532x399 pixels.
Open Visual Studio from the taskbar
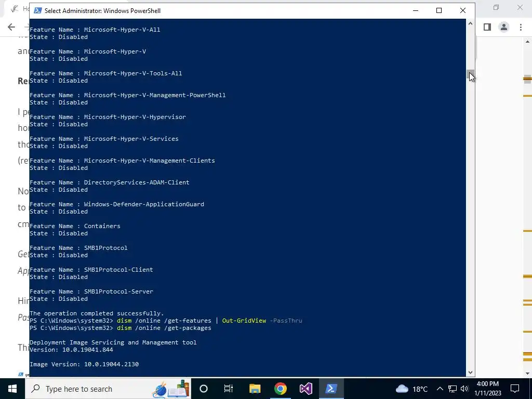[305, 389]
